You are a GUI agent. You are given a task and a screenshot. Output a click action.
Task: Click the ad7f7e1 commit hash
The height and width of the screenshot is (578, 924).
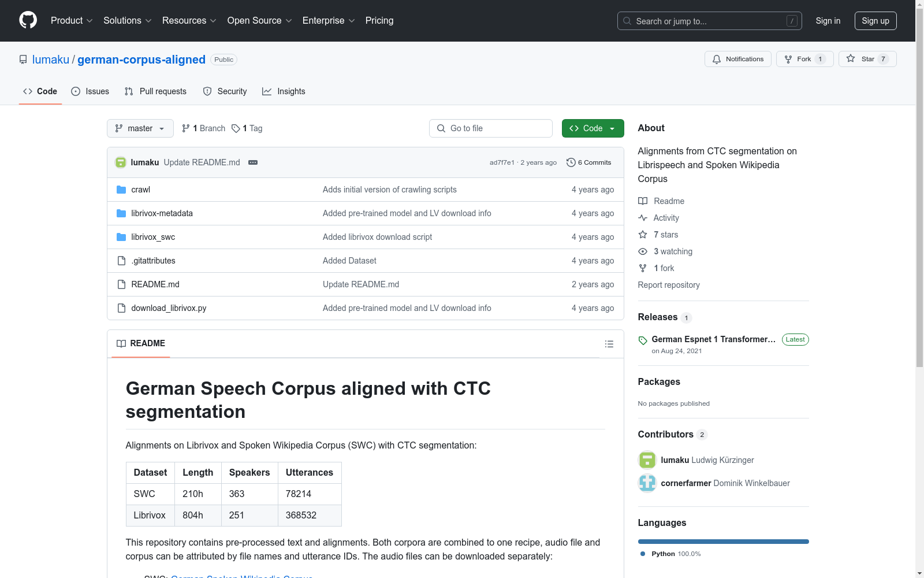[x=502, y=162]
